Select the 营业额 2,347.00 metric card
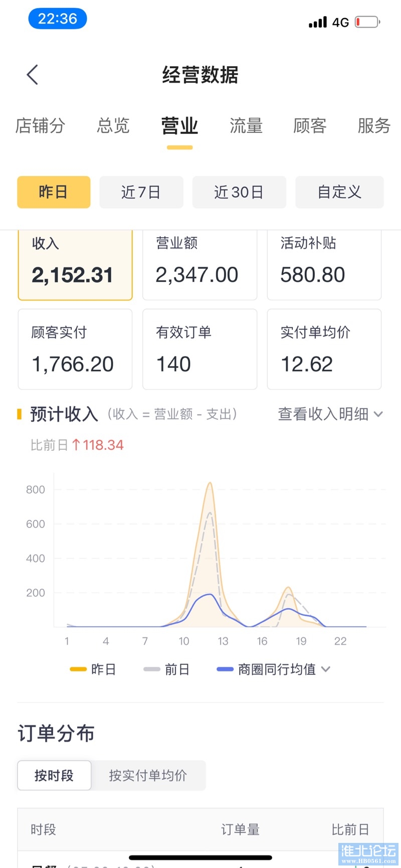Viewport: 401px width, 868px height. (199, 265)
